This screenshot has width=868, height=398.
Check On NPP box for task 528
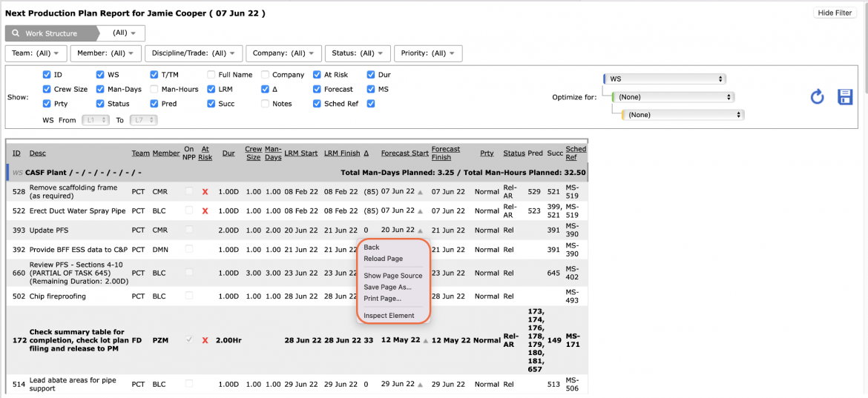click(x=189, y=191)
